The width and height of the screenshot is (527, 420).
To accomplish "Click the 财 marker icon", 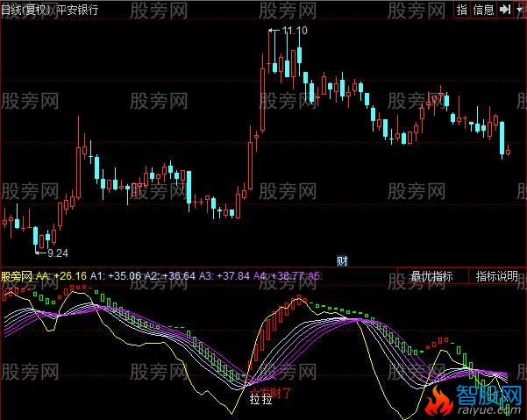I will (x=342, y=260).
